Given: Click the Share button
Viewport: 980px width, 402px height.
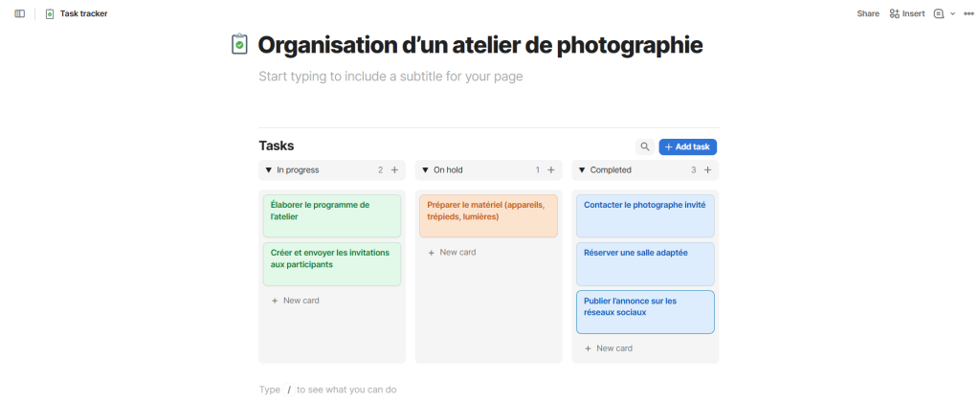Looking at the screenshot, I should point(867,13).
